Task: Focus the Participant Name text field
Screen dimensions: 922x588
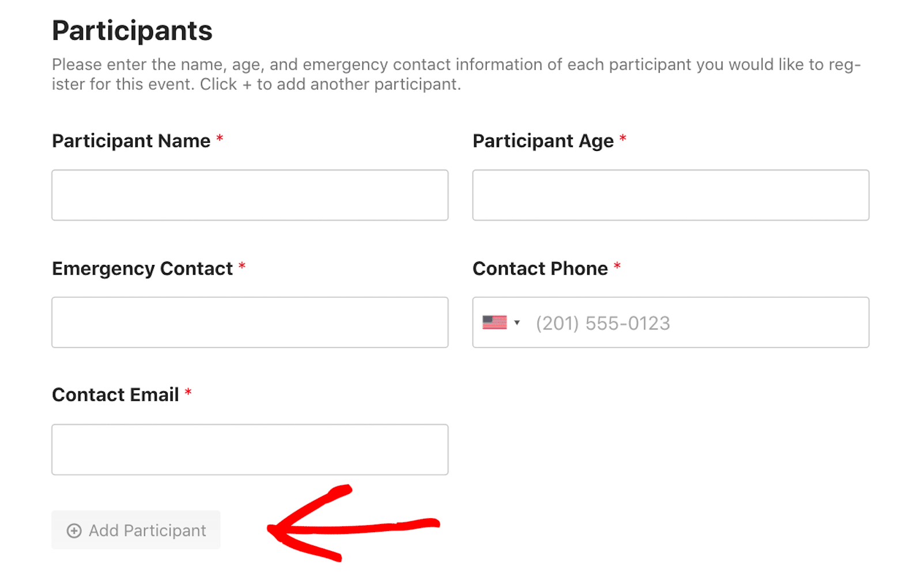Action: (250, 195)
